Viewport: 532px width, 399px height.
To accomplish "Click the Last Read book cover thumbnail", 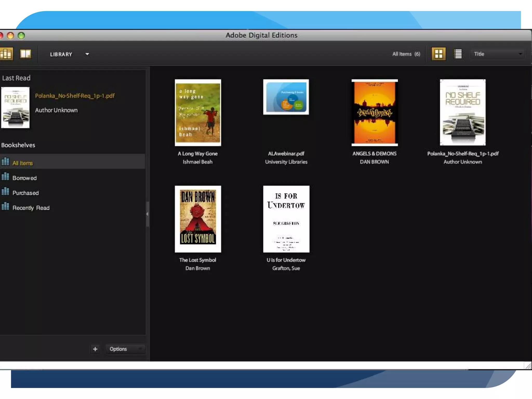I will [x=15, y=108].
